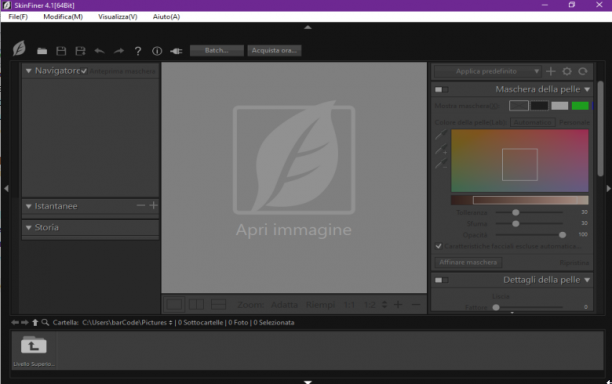The height and width of the screenshot is (384, 612).
Task: Open preset settings gear icon
Action: tap(567, 71)
